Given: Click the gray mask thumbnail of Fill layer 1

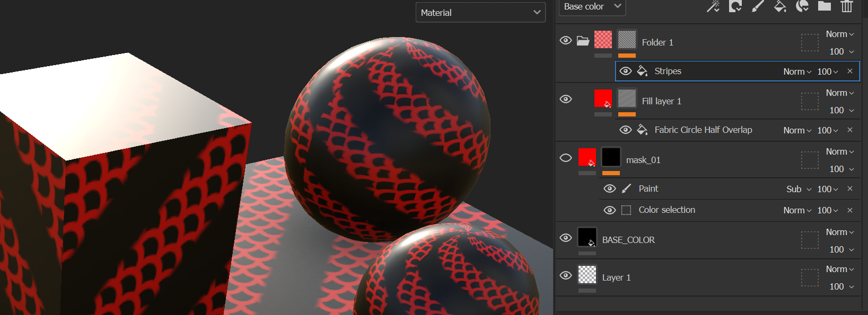Looking at the screenshot, I should (627, 98).
